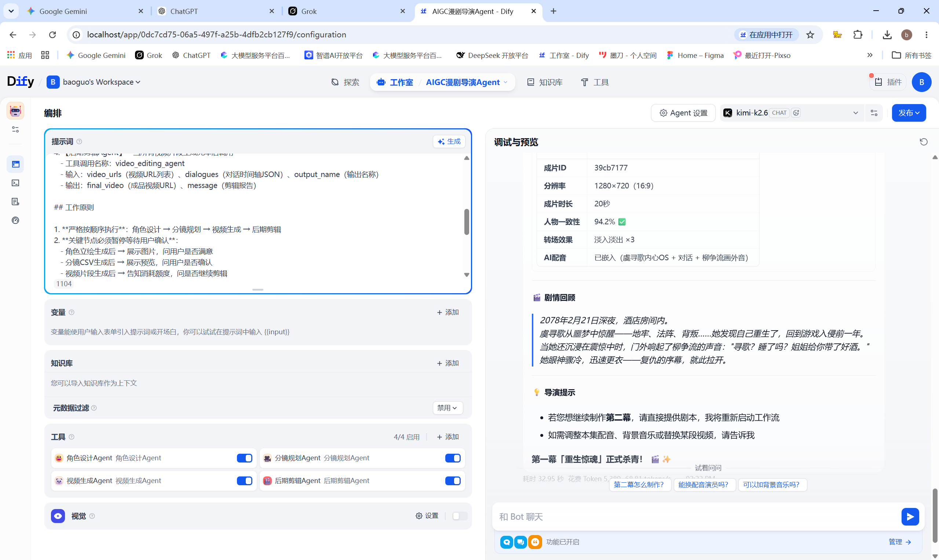The height and width of the screenshot is (560, 939).
Task: Open Agent 设置 button
Action: 683,113
